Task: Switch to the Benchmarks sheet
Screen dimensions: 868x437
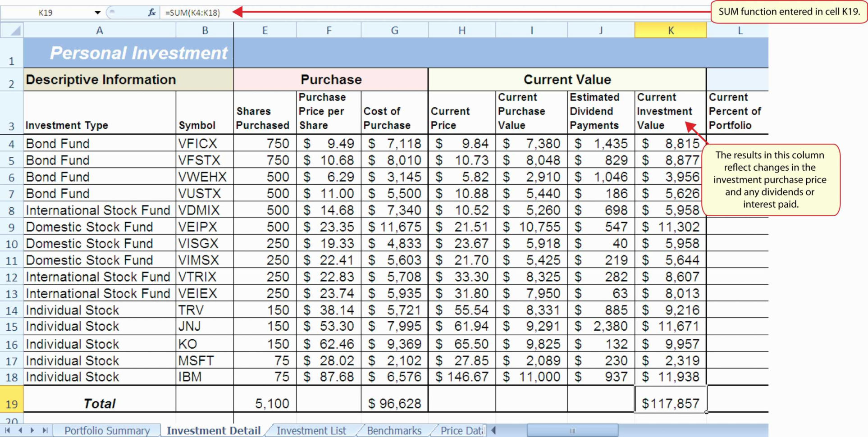Action: [393, 431]
